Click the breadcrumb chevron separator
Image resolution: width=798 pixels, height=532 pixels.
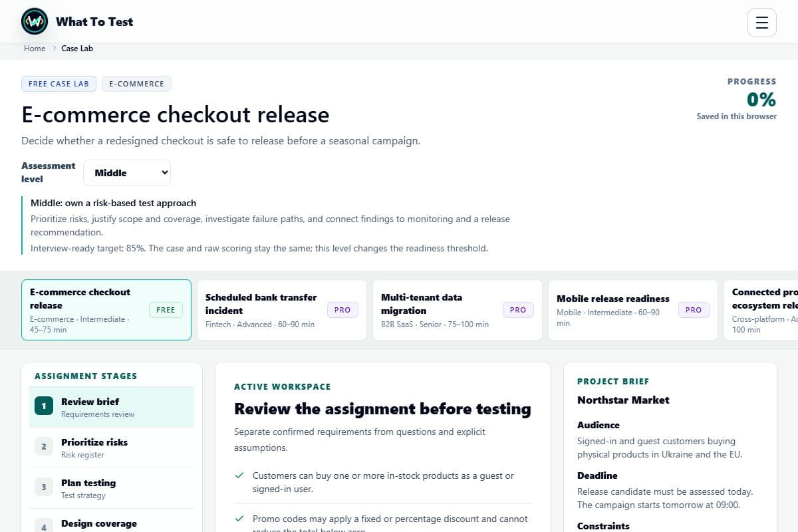click(54, 49)
